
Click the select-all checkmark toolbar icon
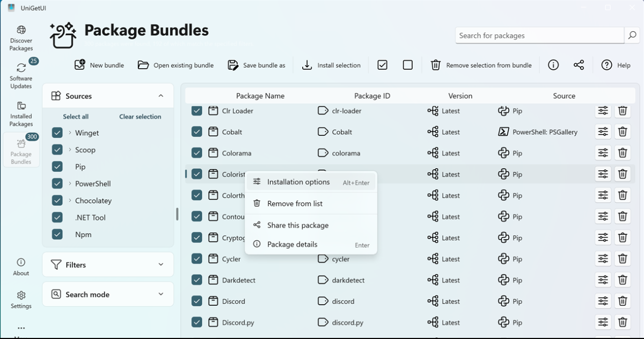[x=382, y=65]
